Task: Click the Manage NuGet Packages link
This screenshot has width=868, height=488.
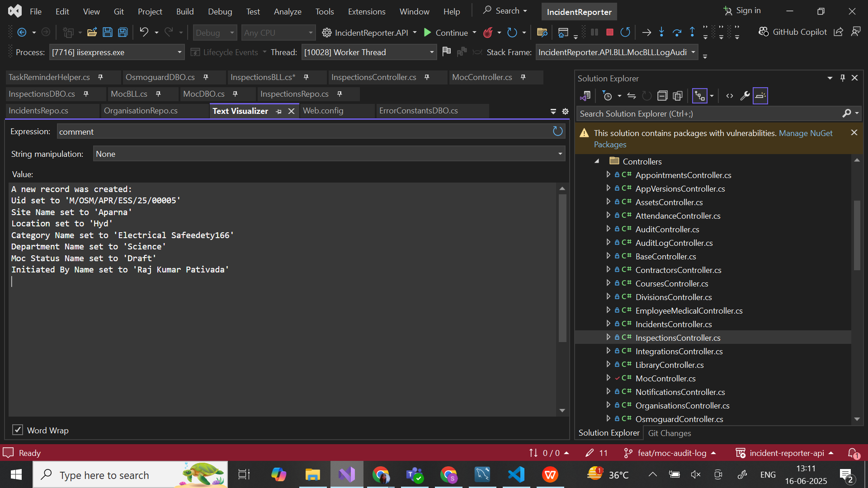Action: tap(805, 133)
